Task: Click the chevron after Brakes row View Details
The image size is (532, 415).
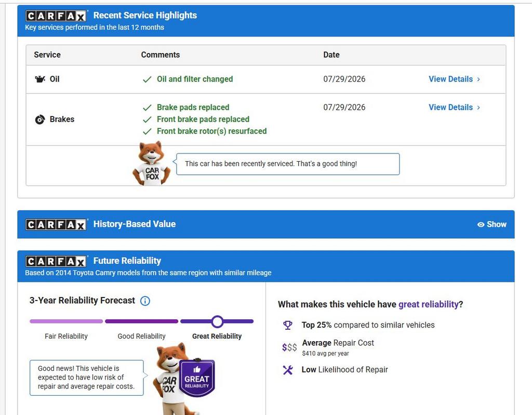Action: [478, 107]
